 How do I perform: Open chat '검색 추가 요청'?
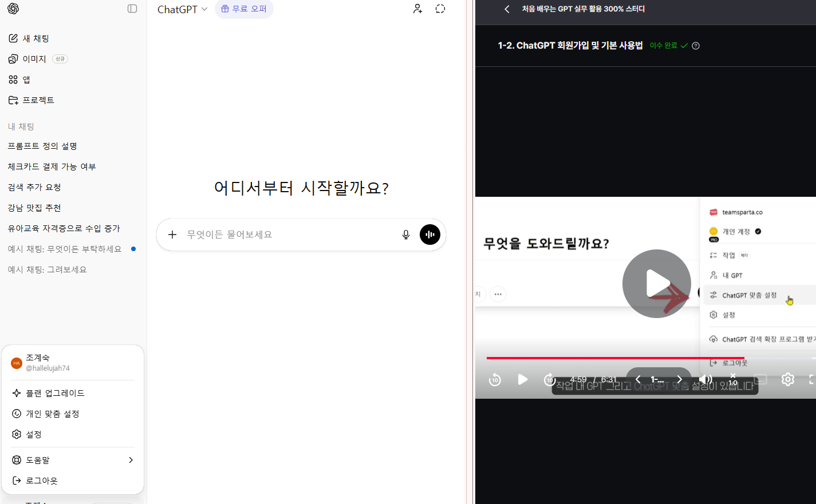click(x=34, y=187)
